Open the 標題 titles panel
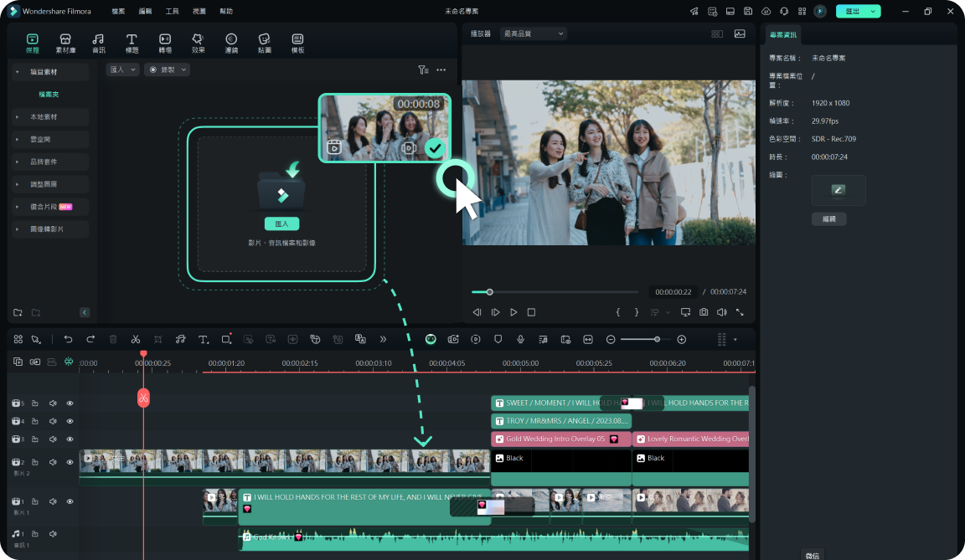Image resolution: width=965 pixels, height=560 pixels. 132,43
